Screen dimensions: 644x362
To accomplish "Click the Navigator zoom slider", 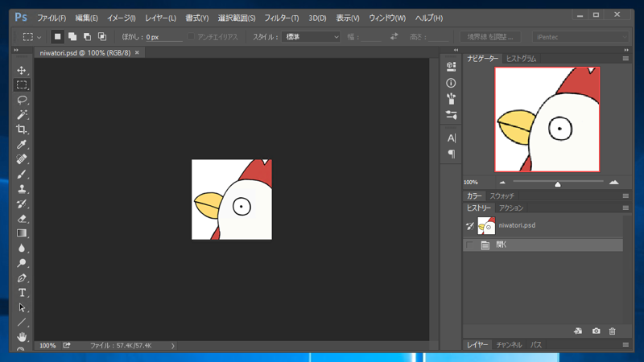I will 557,183.
